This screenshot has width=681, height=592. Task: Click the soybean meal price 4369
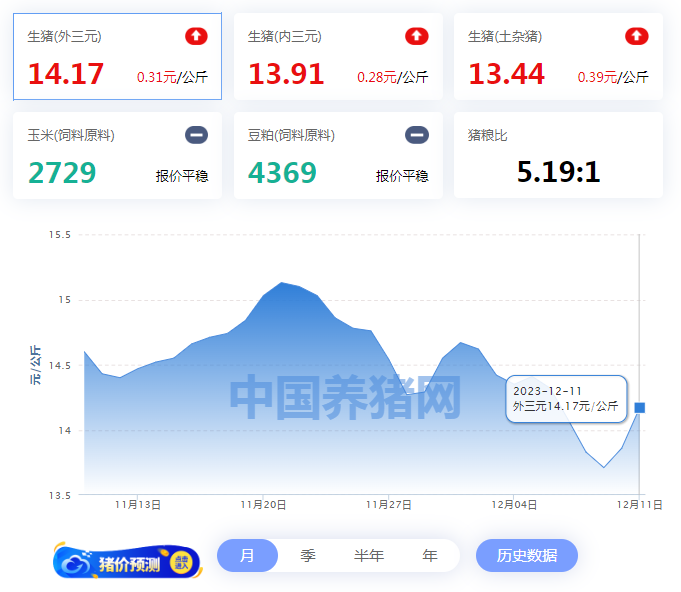click(282, 172)
